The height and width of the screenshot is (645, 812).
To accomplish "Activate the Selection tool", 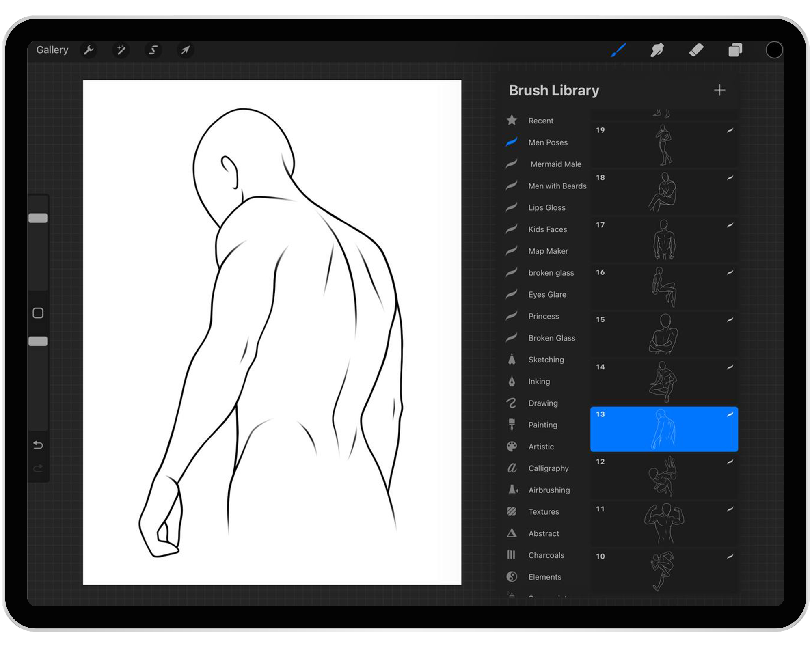I will [153, 50].
